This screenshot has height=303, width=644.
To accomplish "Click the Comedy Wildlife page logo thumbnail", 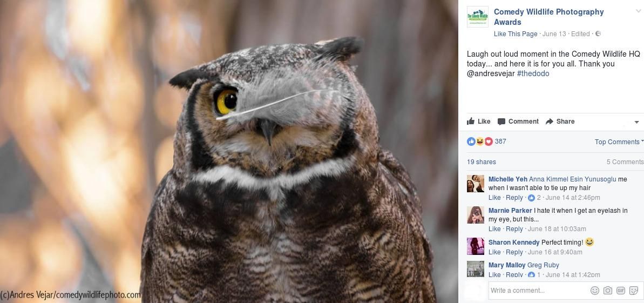I will point(477,17).
